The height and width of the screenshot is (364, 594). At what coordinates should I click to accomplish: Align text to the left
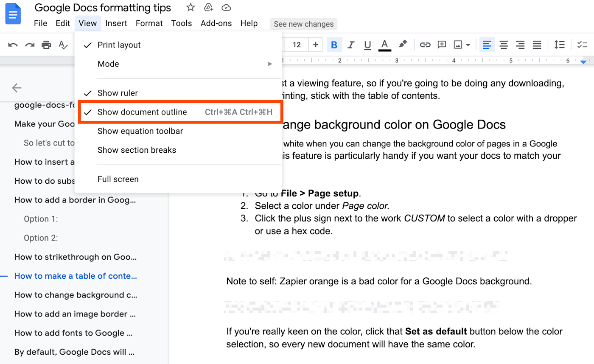tap(487, 45)
